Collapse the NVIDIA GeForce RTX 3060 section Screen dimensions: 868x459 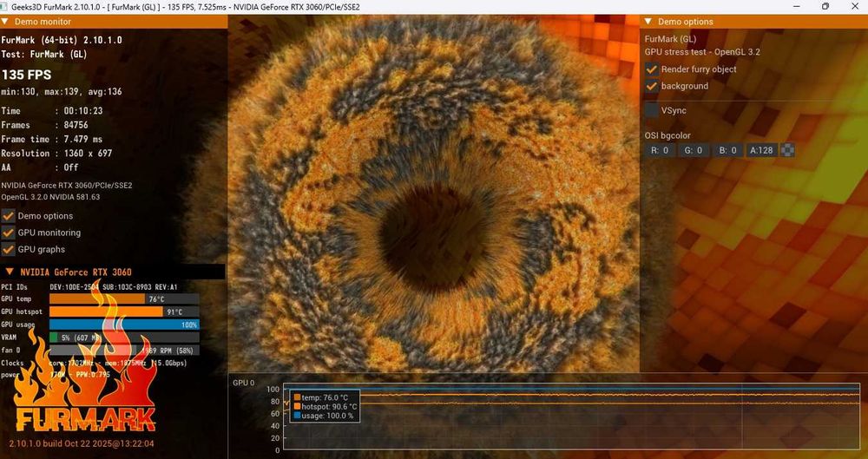click(10, 272)
